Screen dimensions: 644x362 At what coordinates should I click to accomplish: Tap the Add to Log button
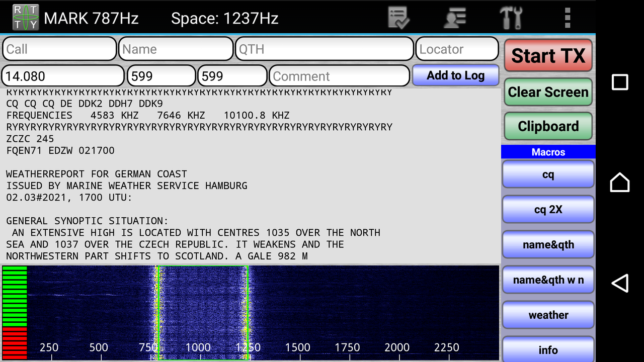point(456,75)
